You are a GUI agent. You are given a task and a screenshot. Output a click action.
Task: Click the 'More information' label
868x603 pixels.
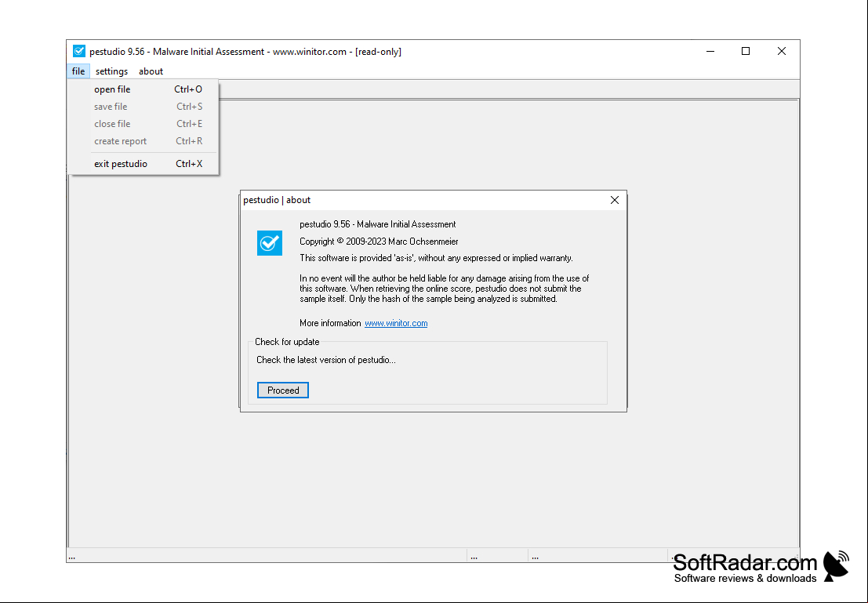coord(330,323)
